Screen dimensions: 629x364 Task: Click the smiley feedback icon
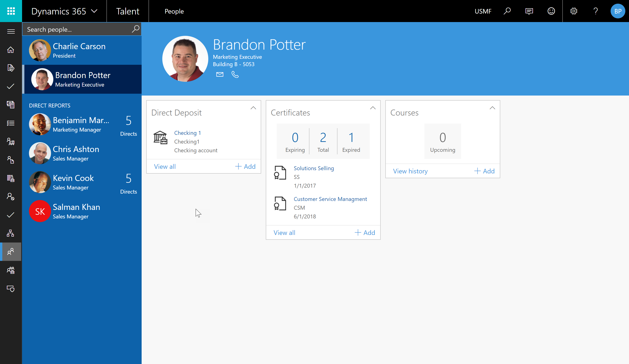pos(551,11)
